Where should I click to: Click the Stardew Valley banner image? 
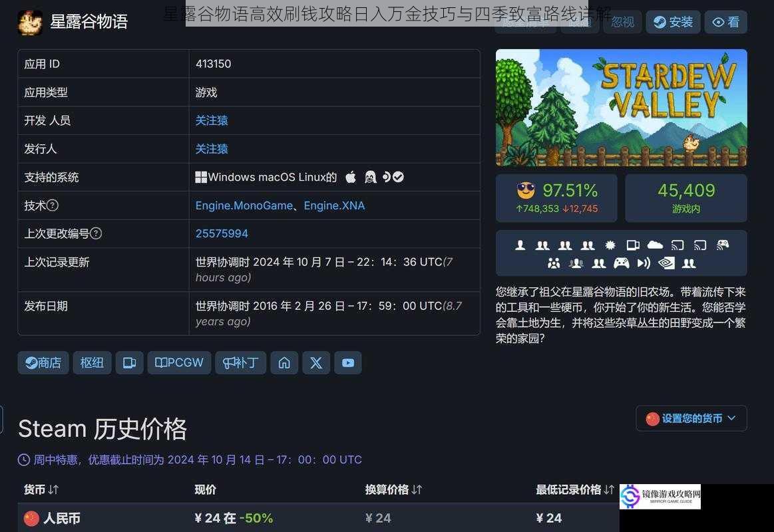[x=621, y=108]
